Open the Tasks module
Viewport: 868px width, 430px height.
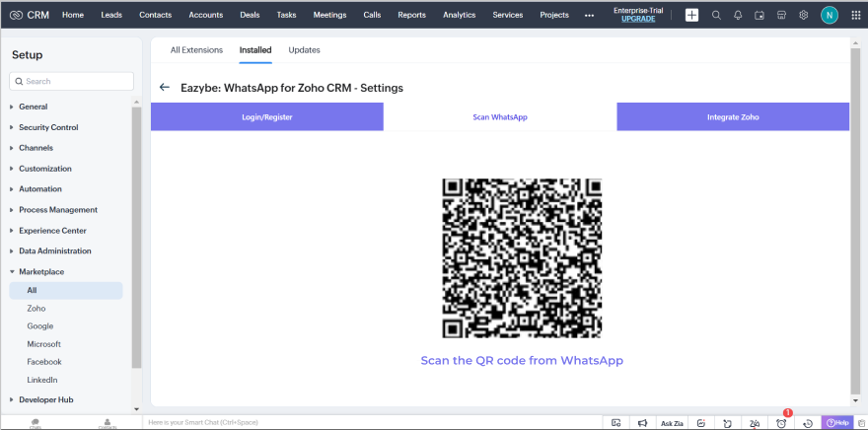click(286, 15)
